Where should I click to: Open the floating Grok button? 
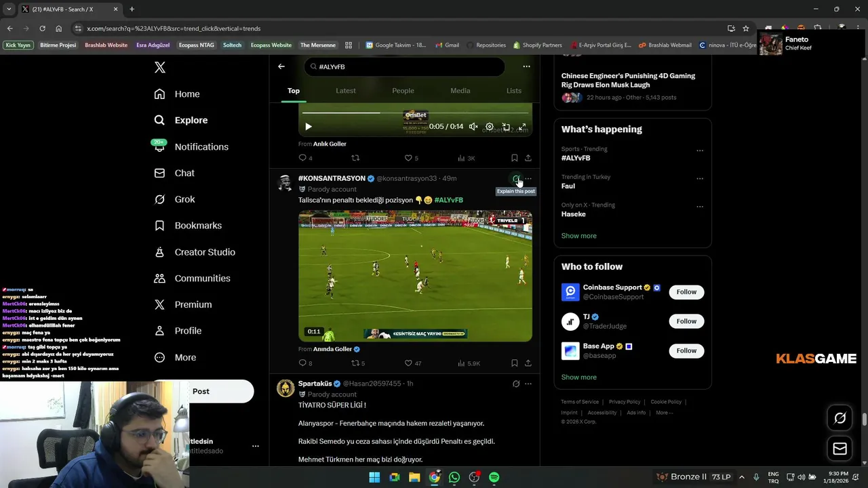[840, 418]
